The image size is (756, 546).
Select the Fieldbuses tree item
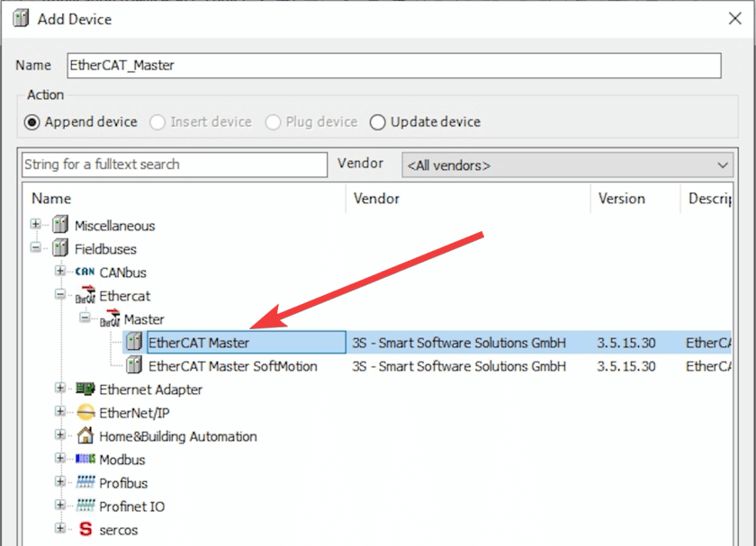105,249
